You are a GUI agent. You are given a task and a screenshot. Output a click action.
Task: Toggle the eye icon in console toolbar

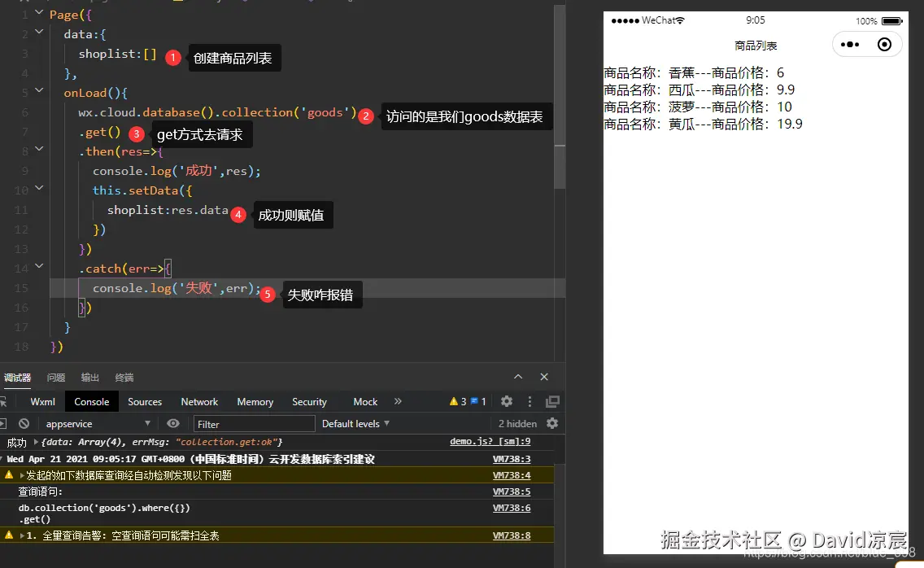172,423
